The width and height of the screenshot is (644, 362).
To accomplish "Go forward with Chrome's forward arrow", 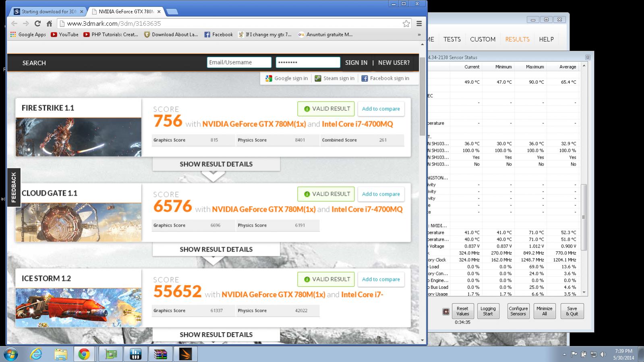I will pyautogui.click(x=26, y=23).
